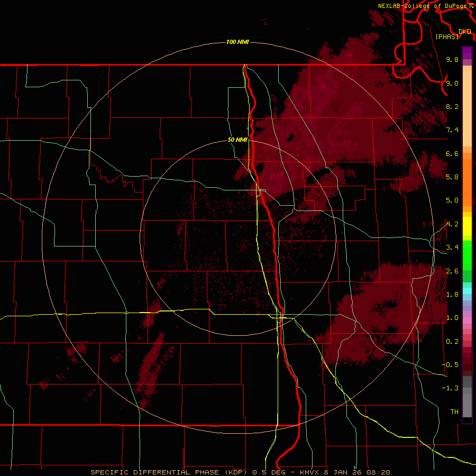This screenshot has height=476, width=476.
Task: Click the 7.4 value on the color scale
Action: click(x=452, y=130)
